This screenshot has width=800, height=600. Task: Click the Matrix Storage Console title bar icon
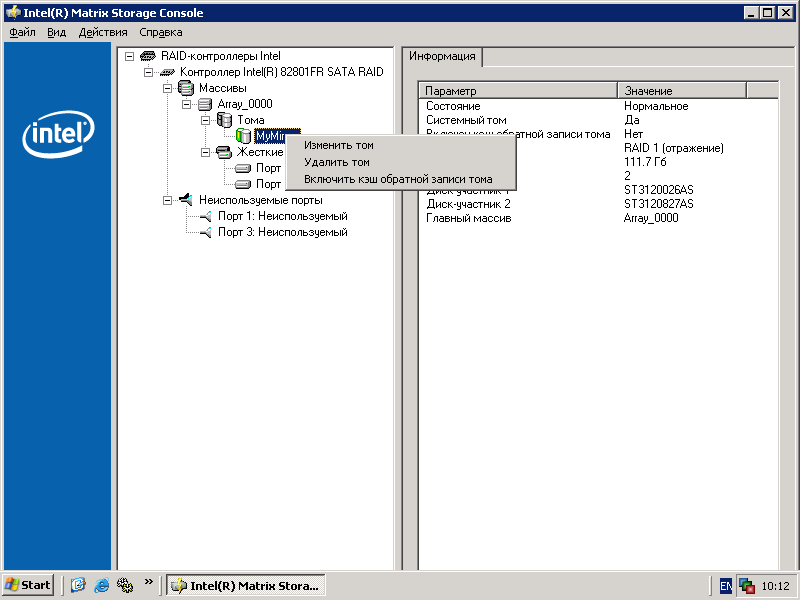(x=13, y=13)
